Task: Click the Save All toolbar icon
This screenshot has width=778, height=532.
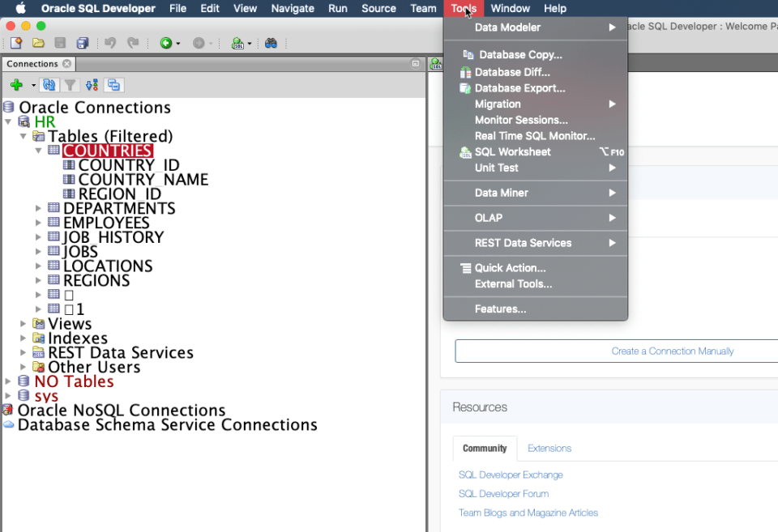Action: click(83, 43)
